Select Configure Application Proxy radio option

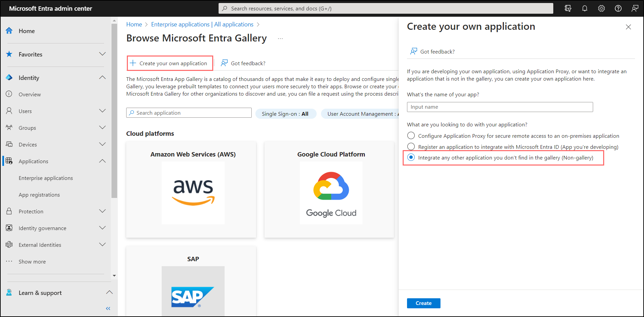(x=411, y=135)
